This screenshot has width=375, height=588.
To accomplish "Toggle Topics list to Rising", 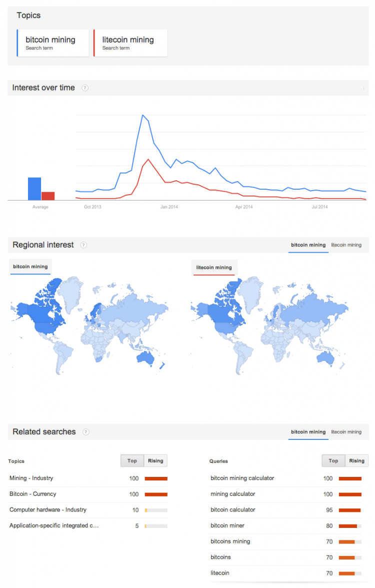I will (x=155, y=461).
